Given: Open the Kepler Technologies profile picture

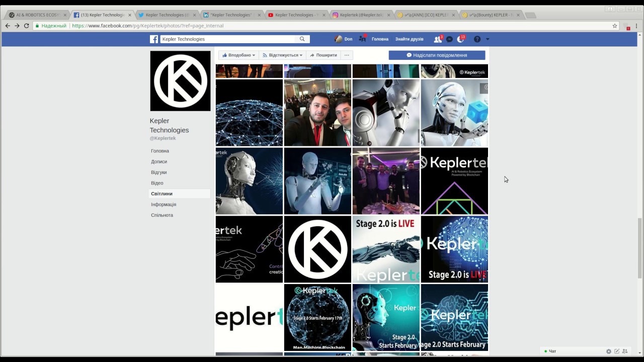Looking at the screenshot, I should [180, 81].
